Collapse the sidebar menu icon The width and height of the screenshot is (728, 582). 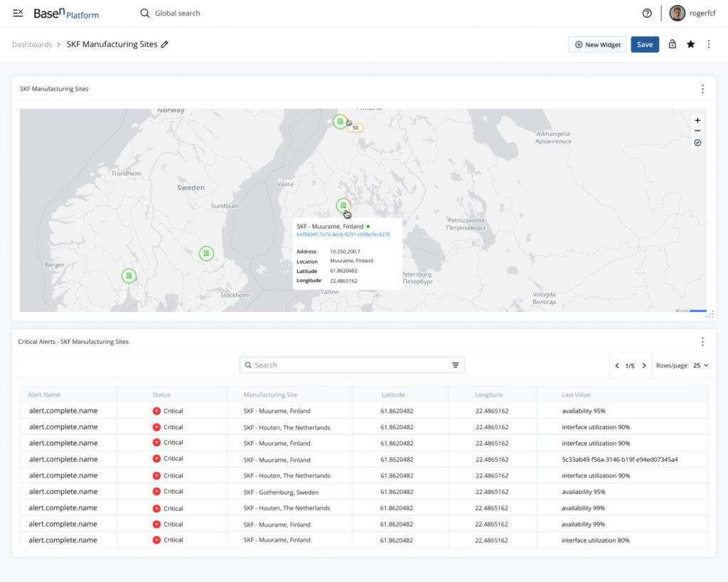point(18,13)
